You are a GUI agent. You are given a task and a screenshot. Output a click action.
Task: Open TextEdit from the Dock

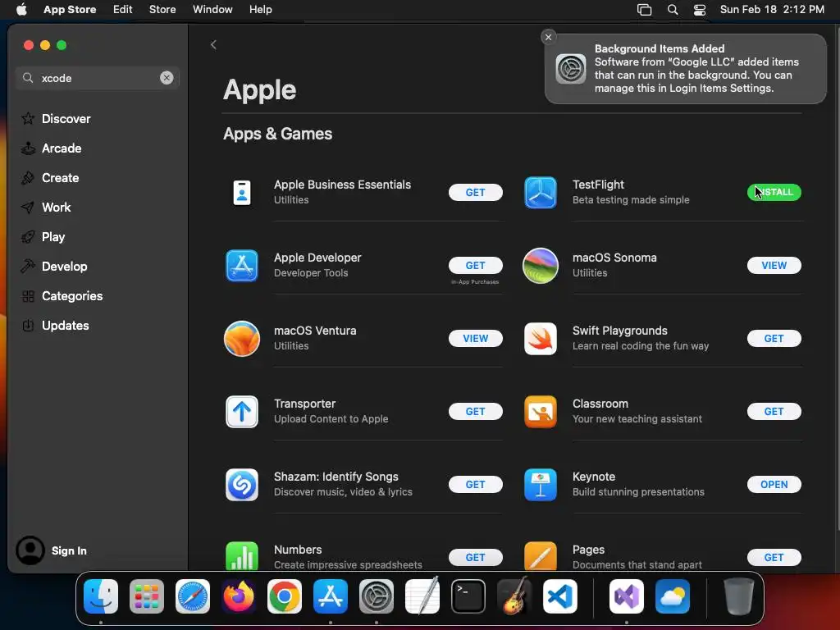pyautogui.click(x=422, y=596)
